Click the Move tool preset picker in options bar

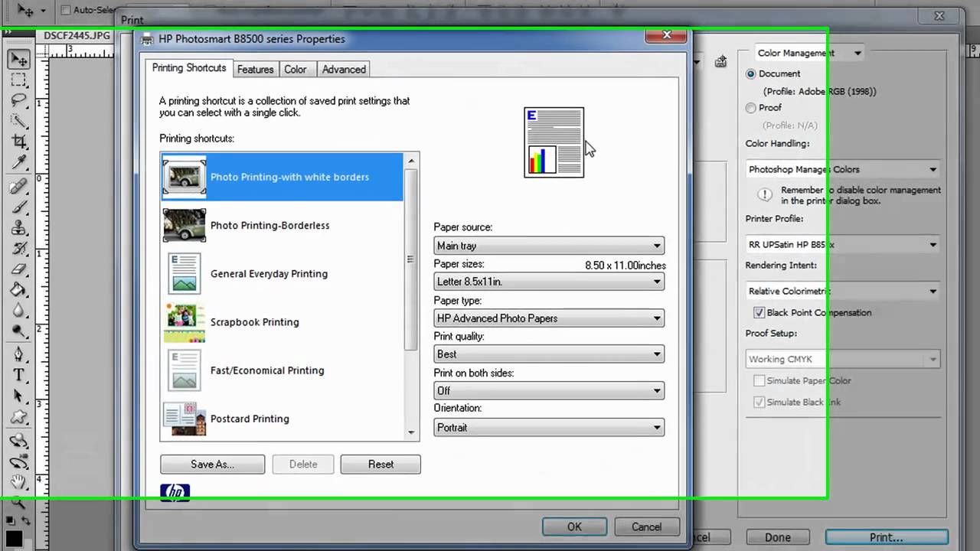point(31,11)
